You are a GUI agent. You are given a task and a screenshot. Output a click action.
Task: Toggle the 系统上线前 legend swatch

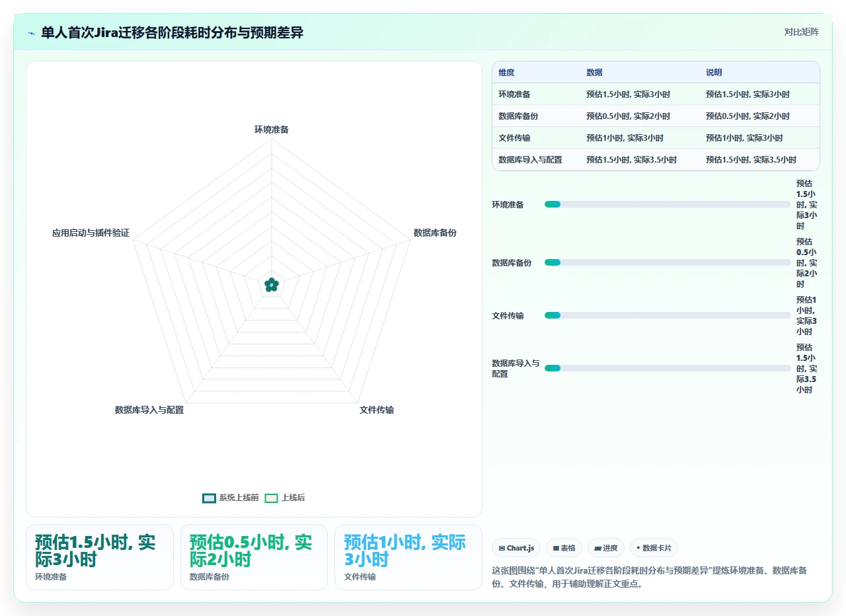tap(209, 498)
